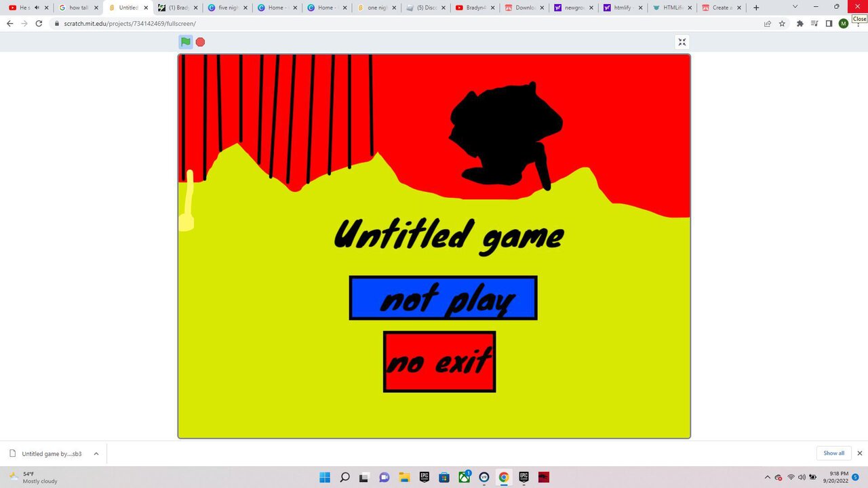Exit fullscreen mode with the collapse icon

pyautogui.click(x=682, y=42)
